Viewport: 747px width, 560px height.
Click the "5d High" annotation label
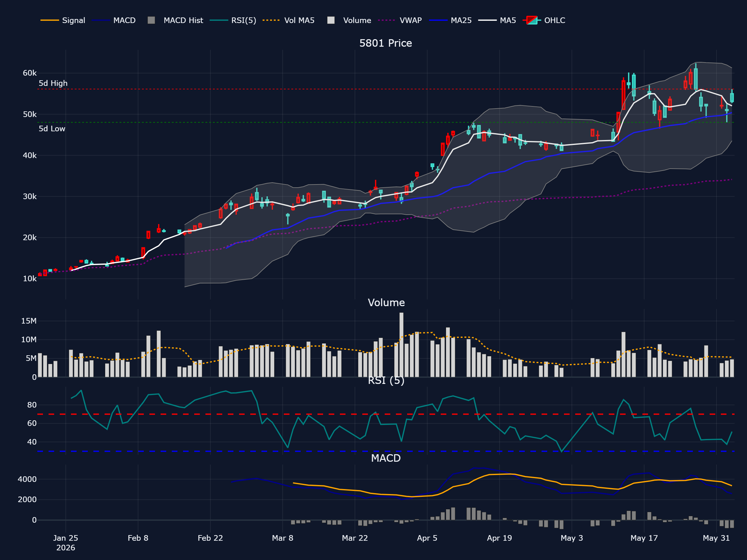tap(53, 83)
